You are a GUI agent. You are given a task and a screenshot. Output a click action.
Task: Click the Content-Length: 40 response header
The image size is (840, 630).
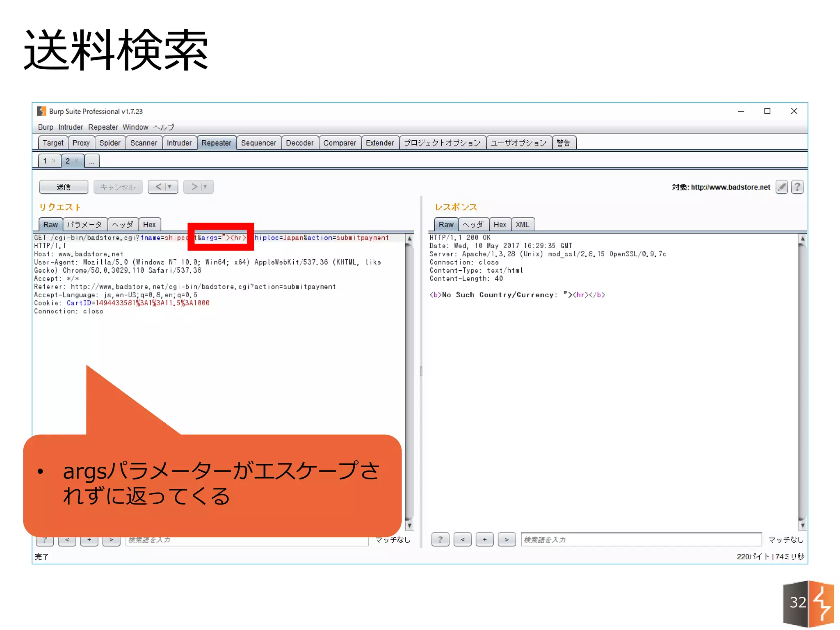pyautogui.click(x=466, y=278)
